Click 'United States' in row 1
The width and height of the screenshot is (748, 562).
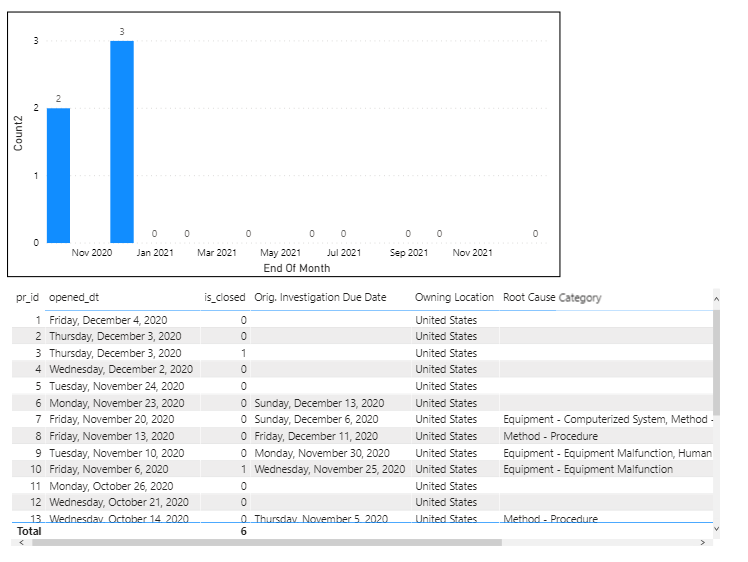[x=446, y=320]
